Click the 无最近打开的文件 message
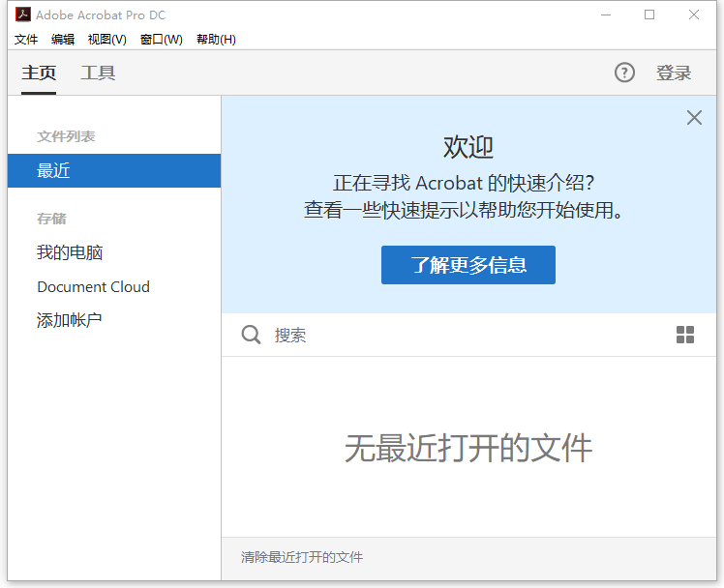The height and width of the screenshot is (588, 724). coord(468,448)
